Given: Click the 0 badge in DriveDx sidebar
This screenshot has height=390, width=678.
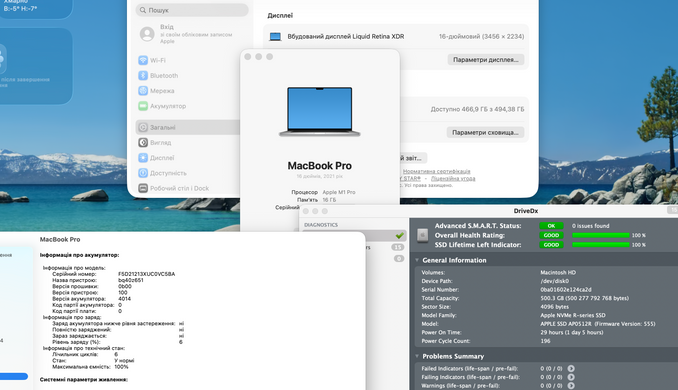Looking at the screenshot, I should (x=399, y=259).
